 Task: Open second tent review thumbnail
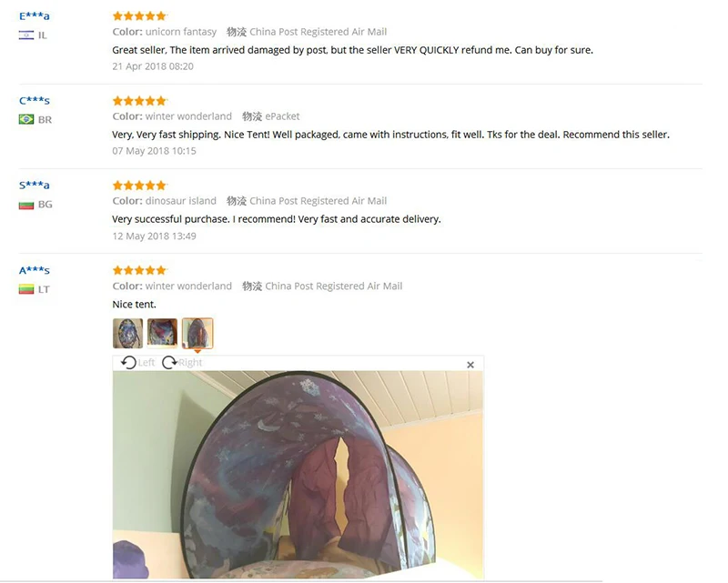162,333
